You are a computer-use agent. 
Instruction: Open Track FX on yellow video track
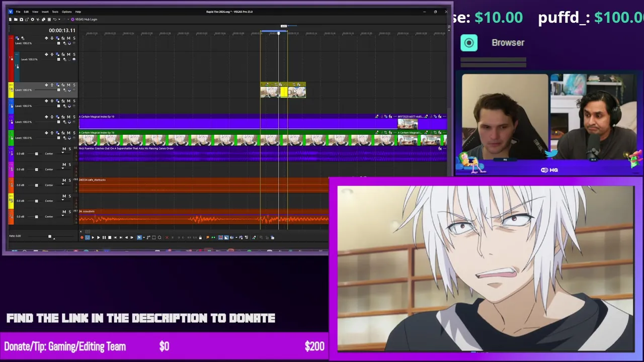pyautogui.click(x=63, y=85)
